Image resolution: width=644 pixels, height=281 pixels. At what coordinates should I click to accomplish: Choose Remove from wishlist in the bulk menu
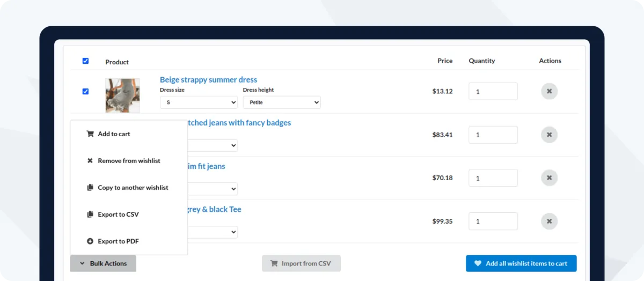pos(129,161)
